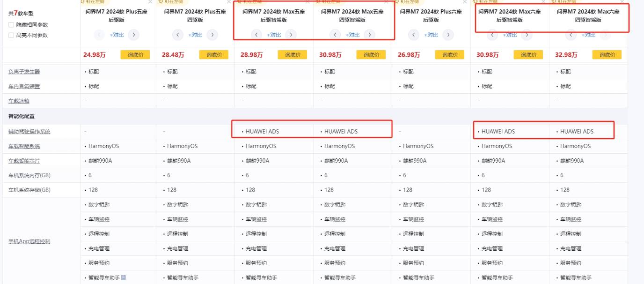Click +对比 under Max六座 后驱智驾版
This screenshot has width=644, height=284.
click(510, 35)
